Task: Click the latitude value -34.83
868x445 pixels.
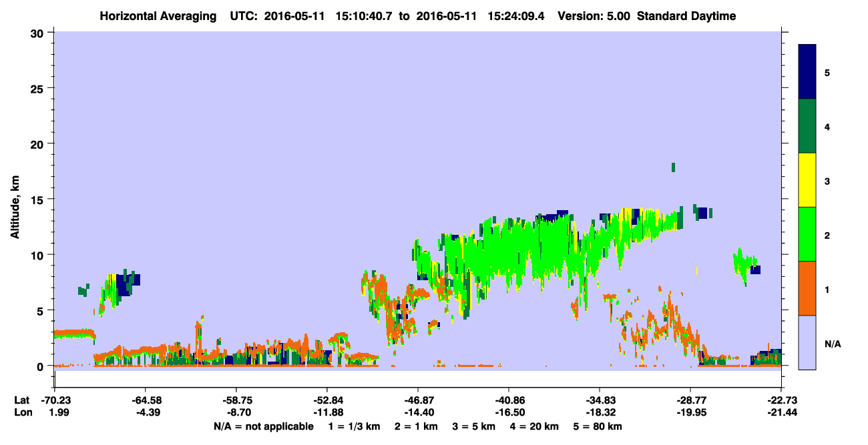Action: 600,400
